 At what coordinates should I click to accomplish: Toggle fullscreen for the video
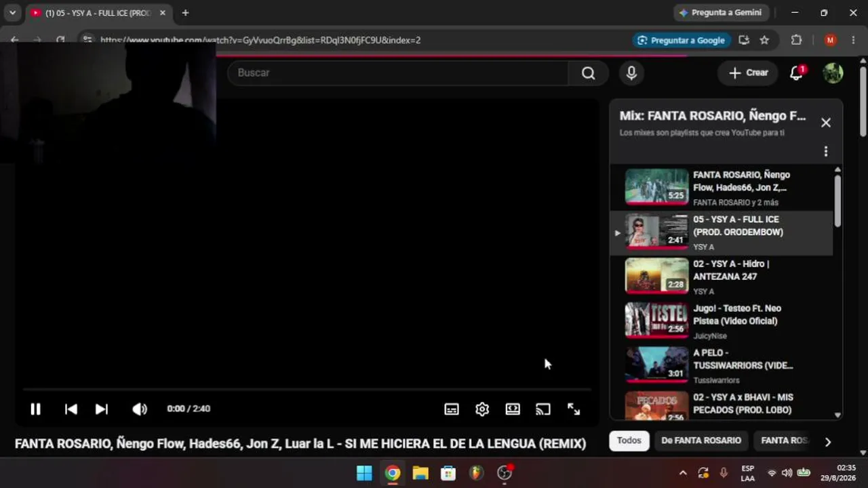click(x=574, y=409)
